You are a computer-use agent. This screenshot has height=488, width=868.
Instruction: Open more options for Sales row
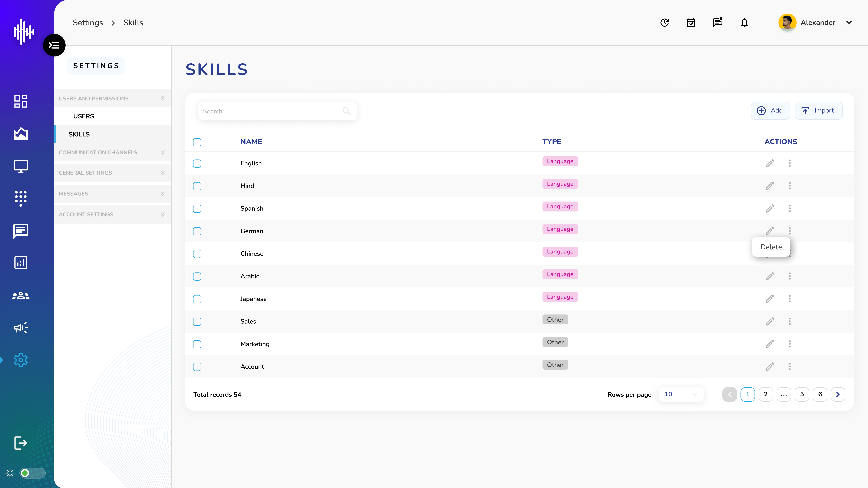789,321
